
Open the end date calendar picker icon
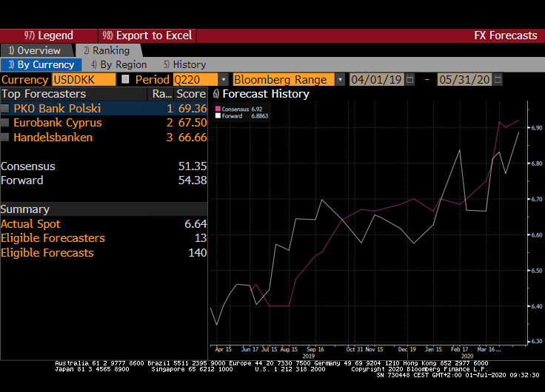pyautogui.click(x=498, y=79)
